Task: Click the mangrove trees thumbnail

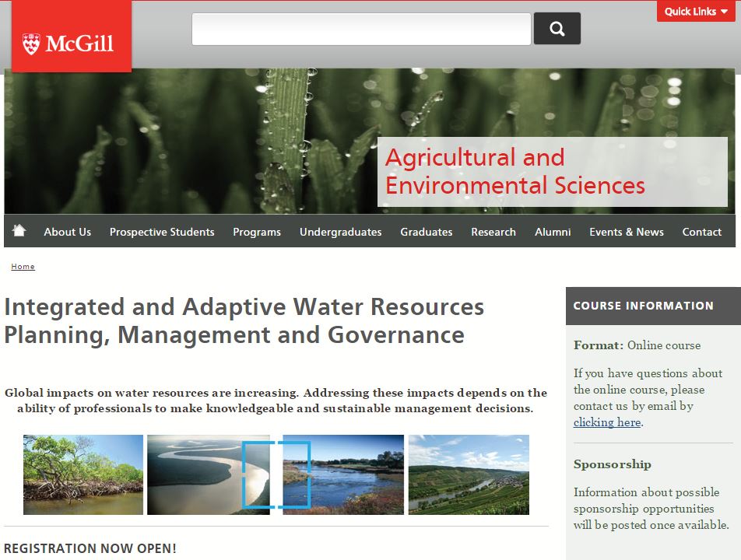Action: tap(83, 474)
